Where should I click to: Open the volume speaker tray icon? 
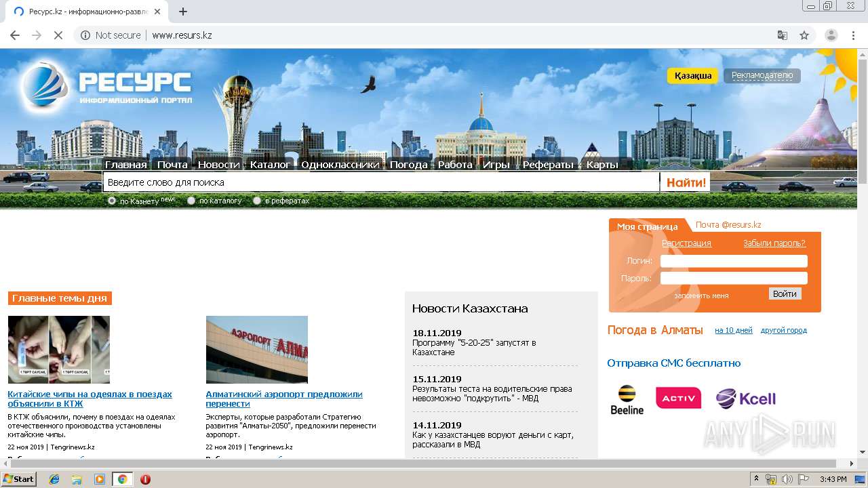point(787,479)
